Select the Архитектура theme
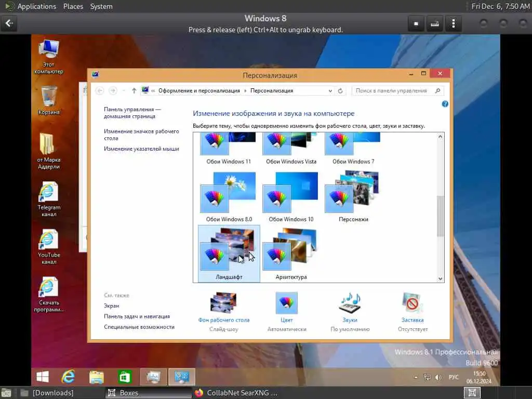 click(x=291, y=254)
